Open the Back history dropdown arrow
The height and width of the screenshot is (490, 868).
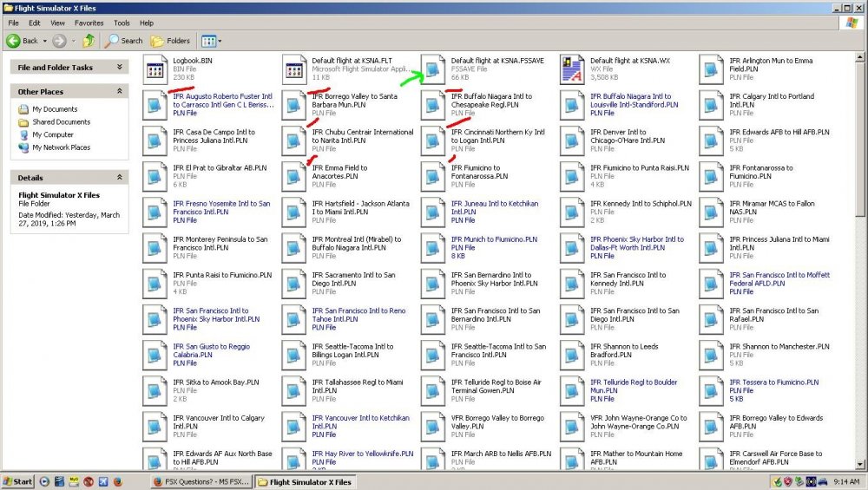[45, 41]
